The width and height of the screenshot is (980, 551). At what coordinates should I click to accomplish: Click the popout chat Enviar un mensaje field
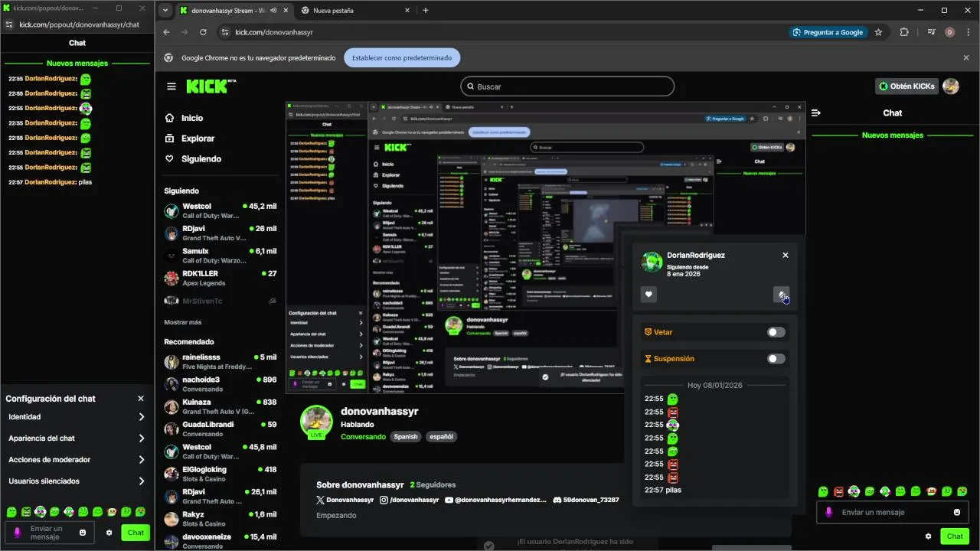coord(50,533)
